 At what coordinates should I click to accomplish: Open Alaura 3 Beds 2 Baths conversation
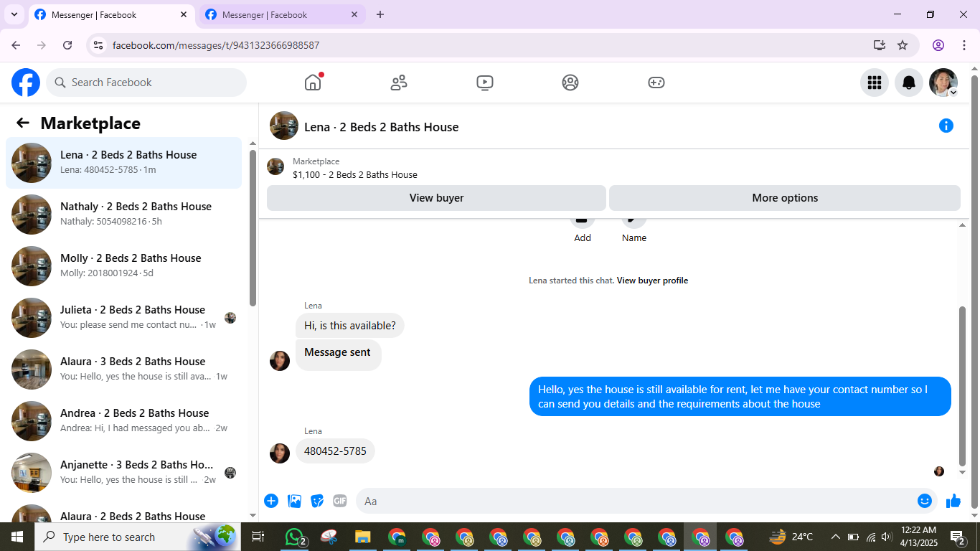coord(123,369)
